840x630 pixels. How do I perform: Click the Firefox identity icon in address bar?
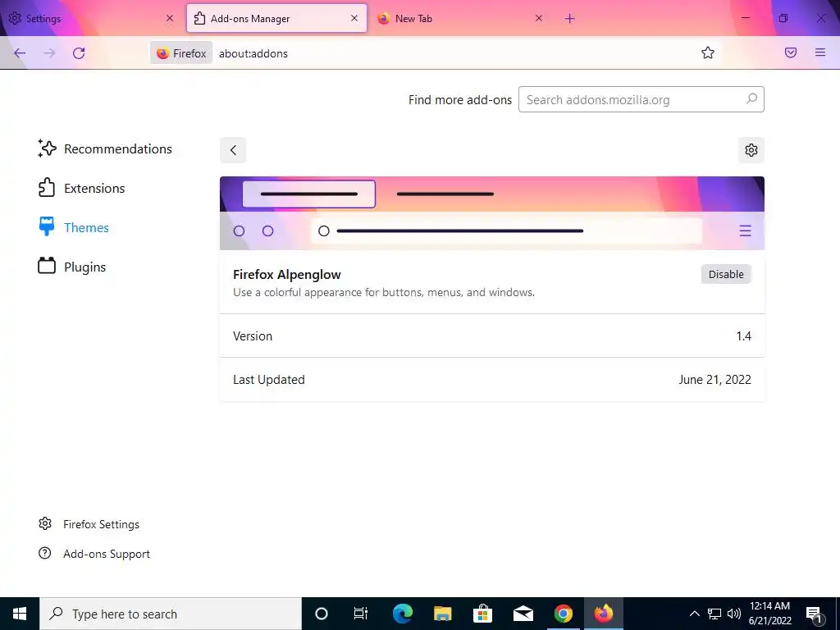(181, 53)
